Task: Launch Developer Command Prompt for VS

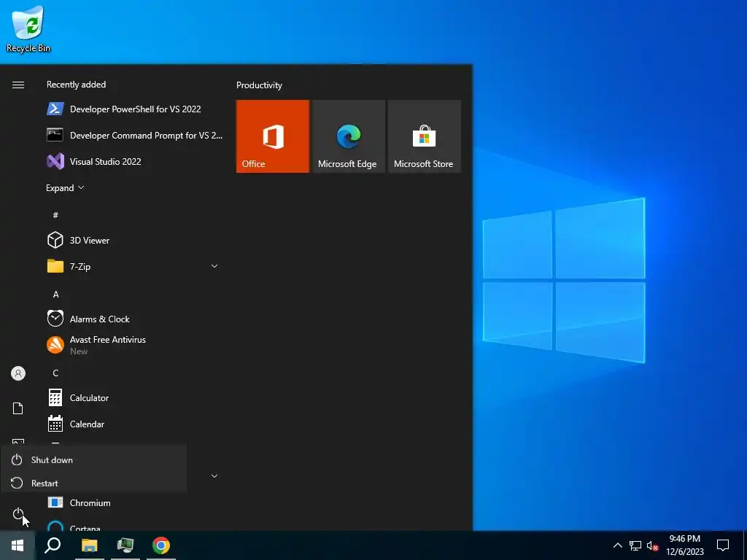Action: tap(135, 135)
